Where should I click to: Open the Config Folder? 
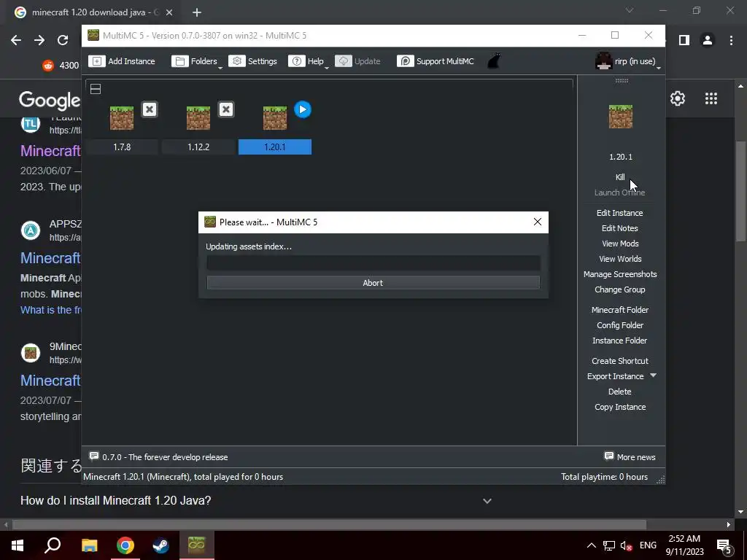620,325
